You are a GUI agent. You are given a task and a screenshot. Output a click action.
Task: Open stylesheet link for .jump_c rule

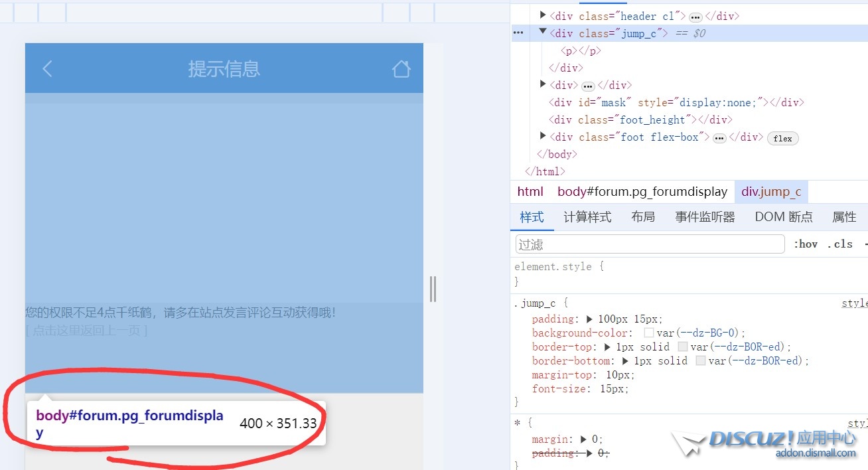(854, 303)
